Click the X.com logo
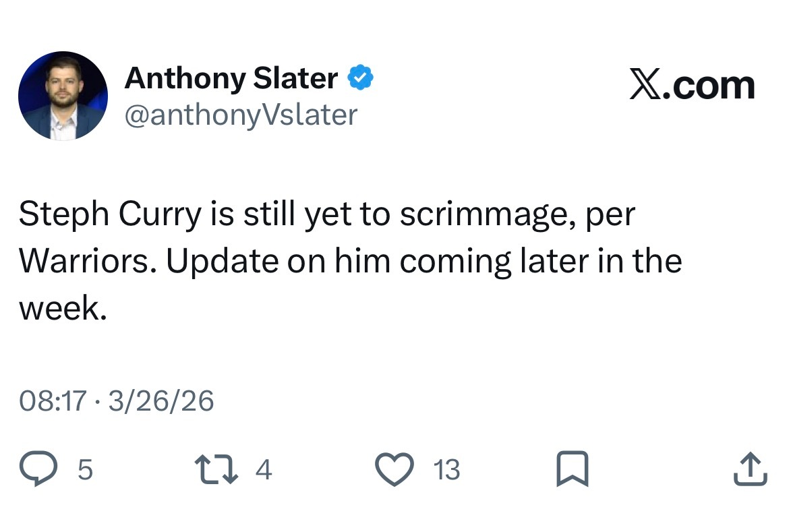Screen dimensions: 789x532 [692, 86]
